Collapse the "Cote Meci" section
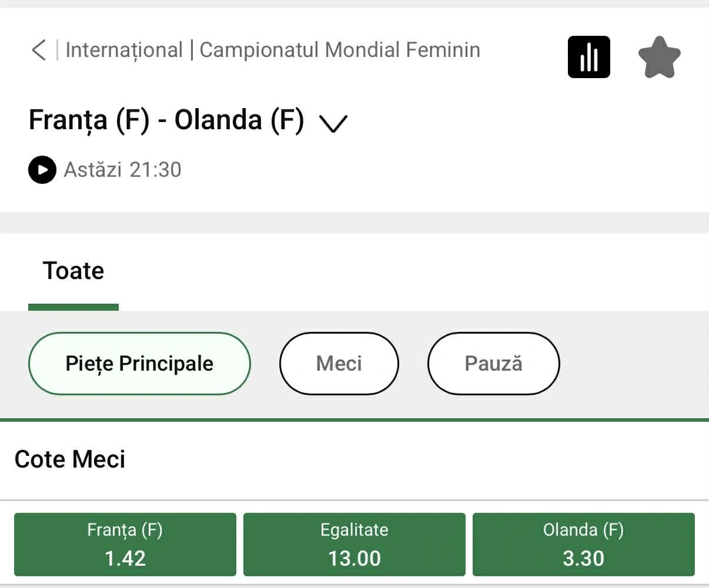The width and height of the screenshot is (709, 588). coord(69,459)
